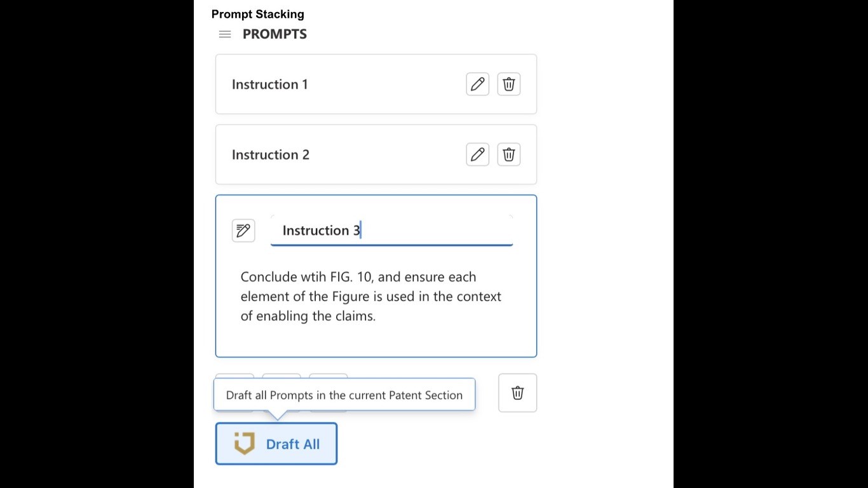Click the note-edit icon beside Instruction 3
This screenshot has height=488, width=868.
click(243, 230)
